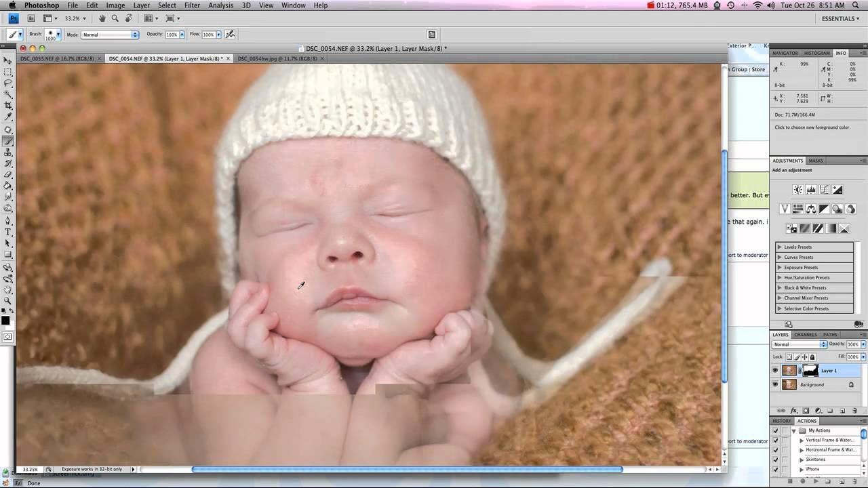Image resolution: width=868 pixels, height=488 pixels.
Task: Open brush Mode dropdown in options bar
Action: (110, 35)
